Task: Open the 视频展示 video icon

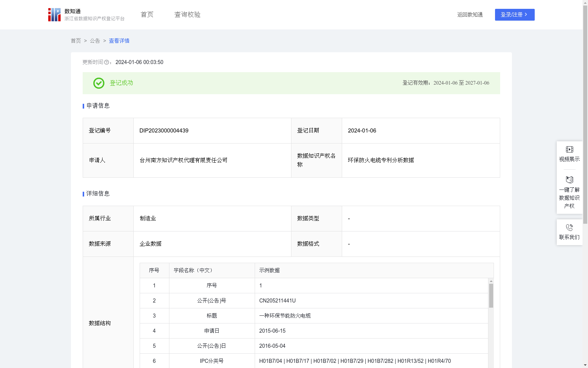Action: (569, 149)
